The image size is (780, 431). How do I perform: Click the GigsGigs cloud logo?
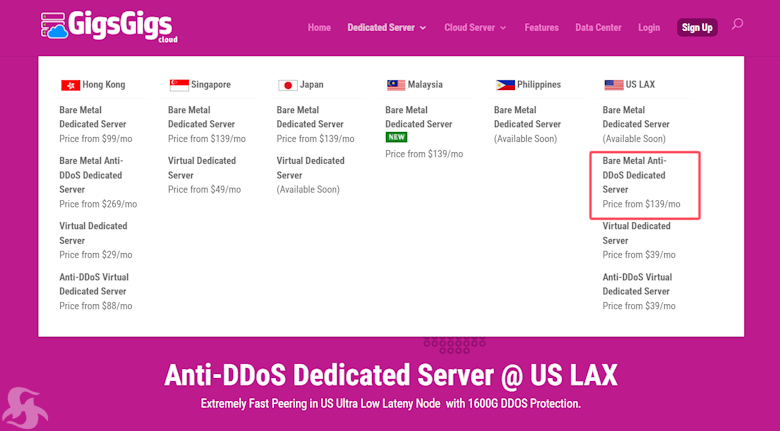(x=109, y=26)
